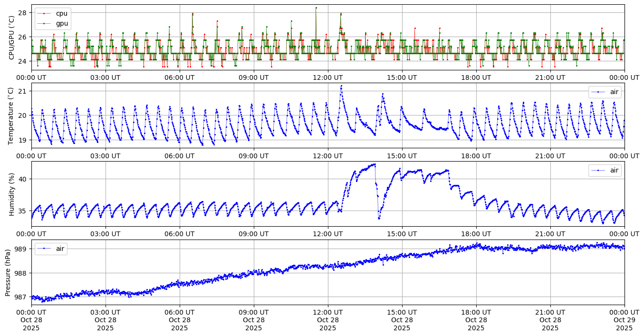Click the red cpu line sample in legend
This screenshot has height=336, width=644.
[44, 13]
